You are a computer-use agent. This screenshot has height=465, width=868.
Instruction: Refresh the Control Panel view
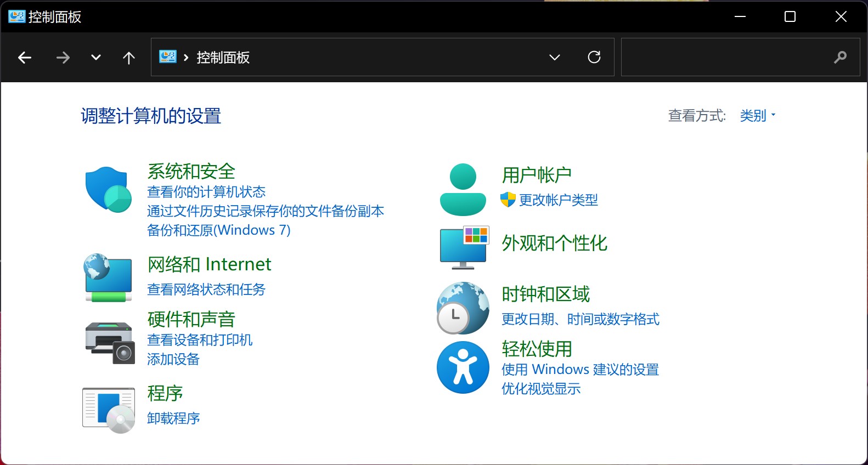(594, 57)
